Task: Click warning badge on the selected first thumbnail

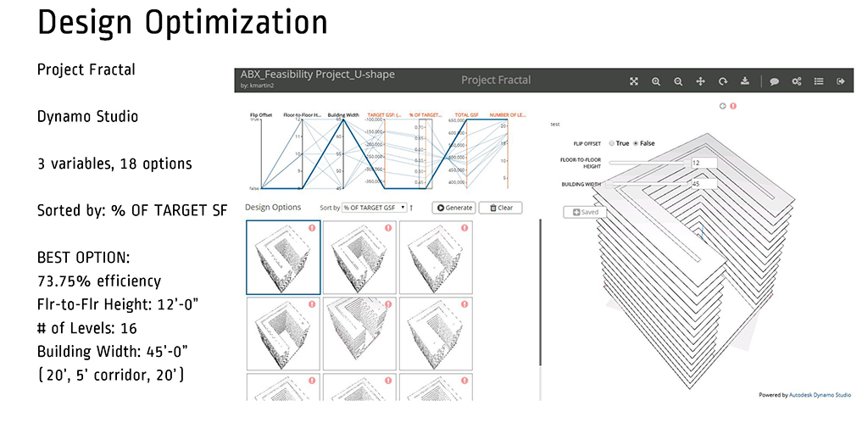Action: [x=312, y=227]
